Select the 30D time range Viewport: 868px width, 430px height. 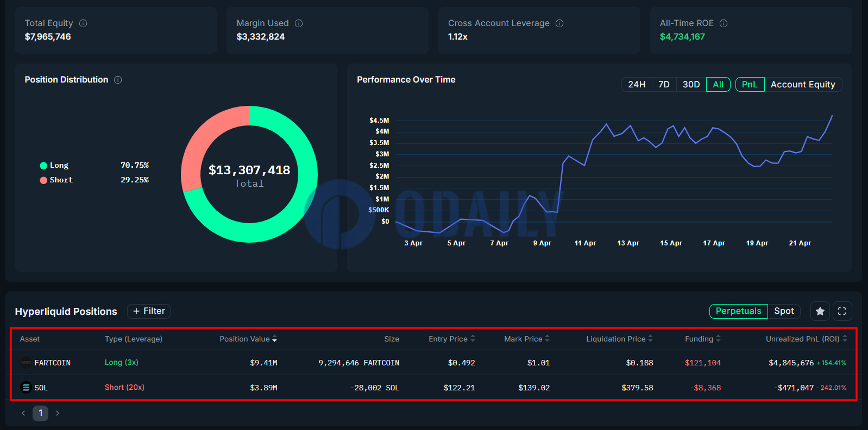tap(691, 85)
